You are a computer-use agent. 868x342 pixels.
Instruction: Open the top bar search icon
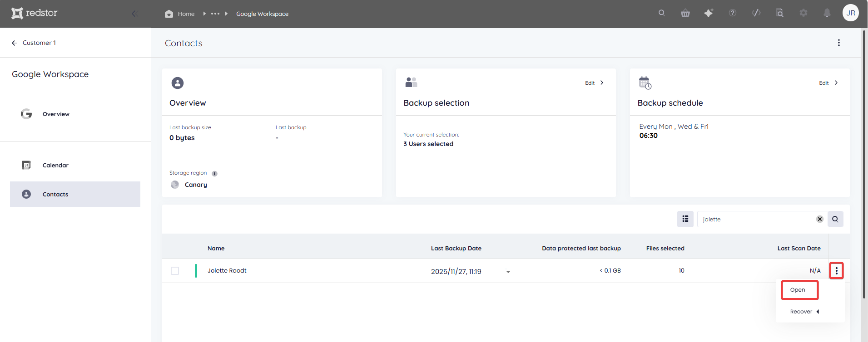coord(662,13)
